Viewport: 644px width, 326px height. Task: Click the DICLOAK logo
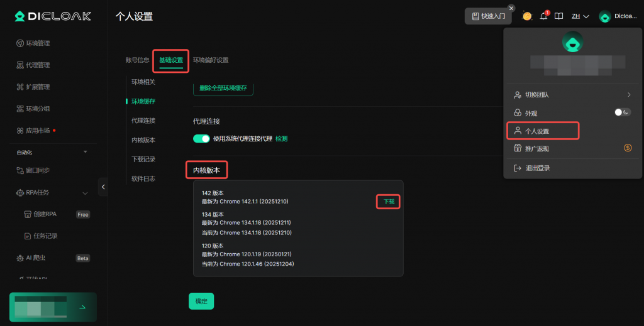53,16
